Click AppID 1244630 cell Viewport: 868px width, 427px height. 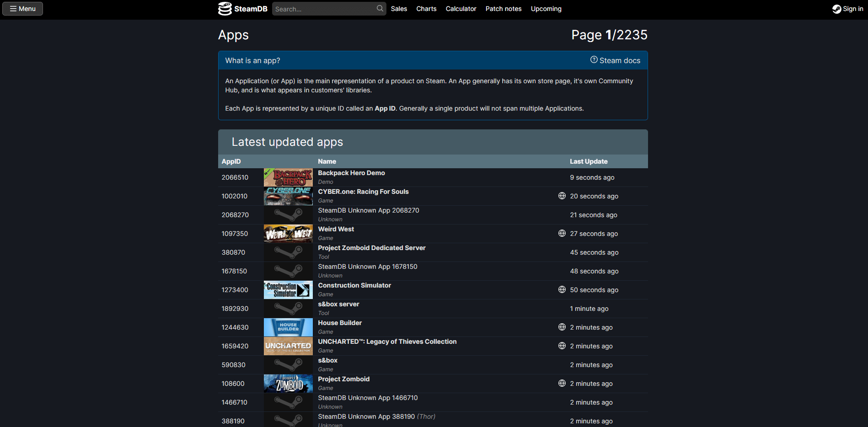point(235,327)
